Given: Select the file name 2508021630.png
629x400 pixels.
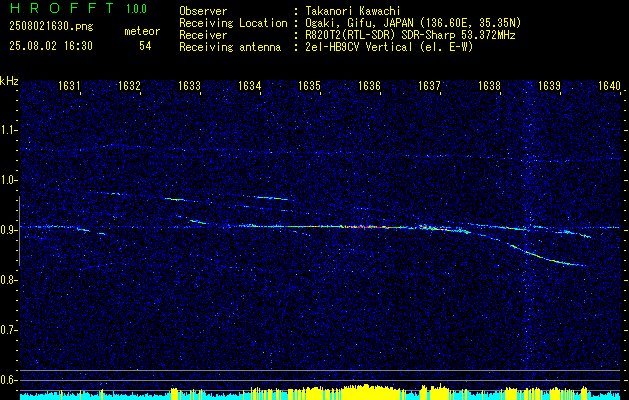Looking at the screenshot, I should pyautogui.click(x=51, y=27).
